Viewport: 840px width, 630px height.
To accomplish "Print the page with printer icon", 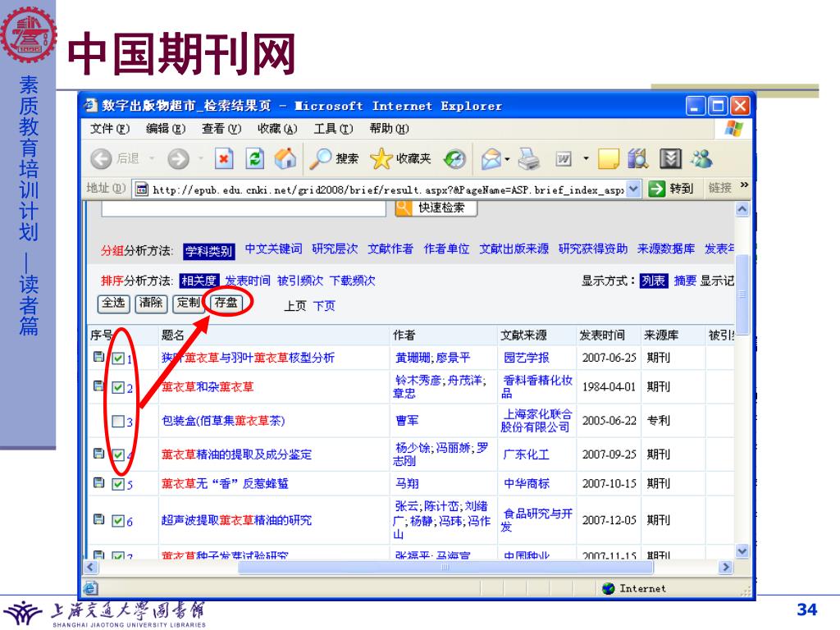I will pos(529,158).
